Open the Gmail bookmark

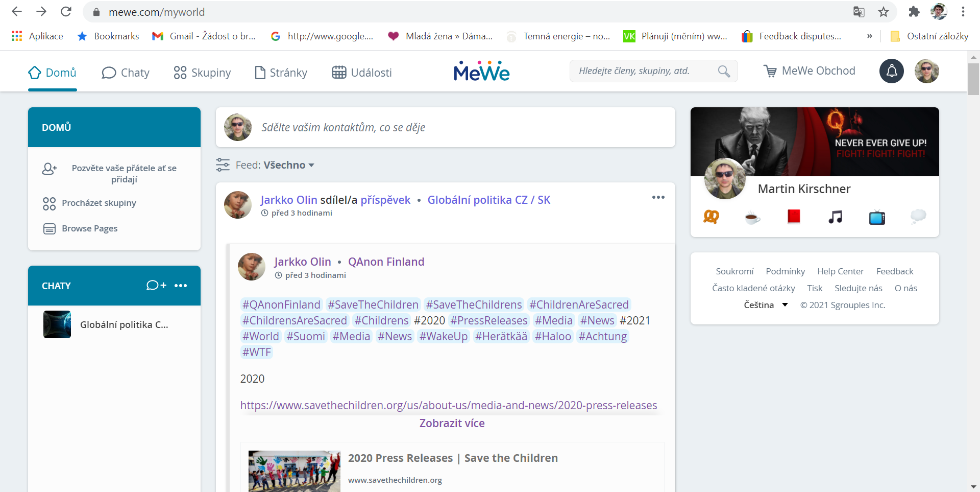click(x=204, y=36)
